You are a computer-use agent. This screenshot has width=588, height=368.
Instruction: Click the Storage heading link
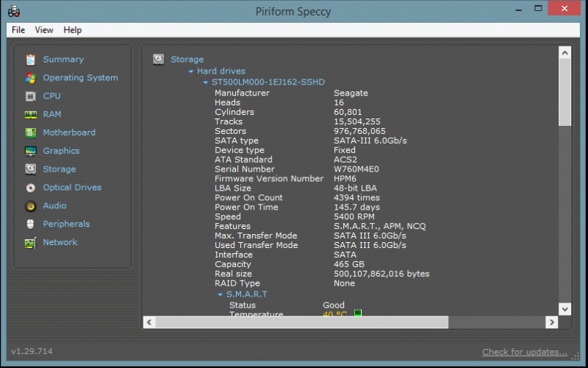187,60
